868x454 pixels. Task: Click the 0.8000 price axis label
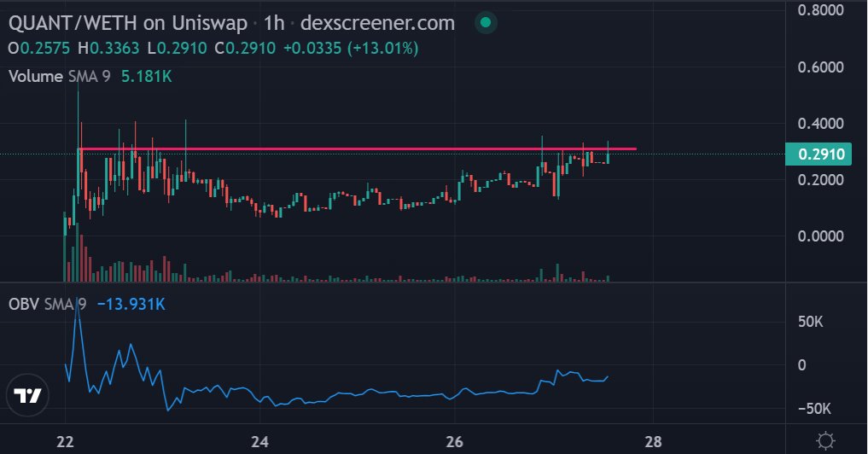[x=821, y=10]
